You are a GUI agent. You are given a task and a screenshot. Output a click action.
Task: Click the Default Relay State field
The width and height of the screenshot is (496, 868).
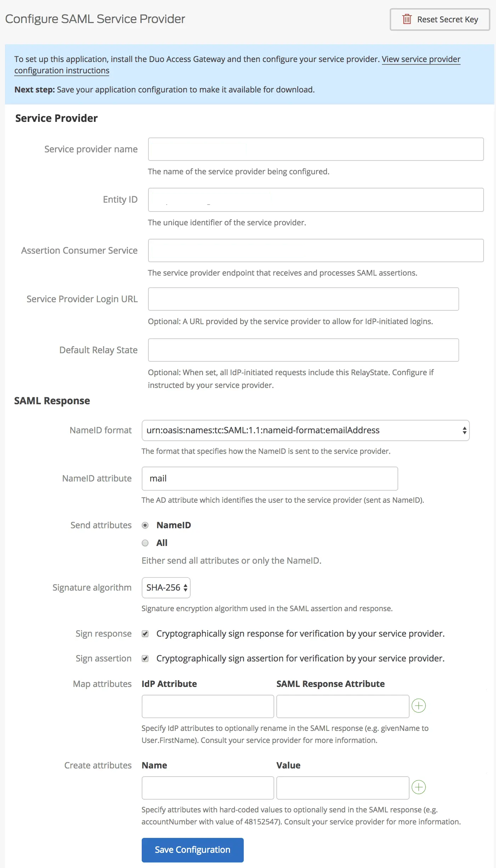[304, 350]
